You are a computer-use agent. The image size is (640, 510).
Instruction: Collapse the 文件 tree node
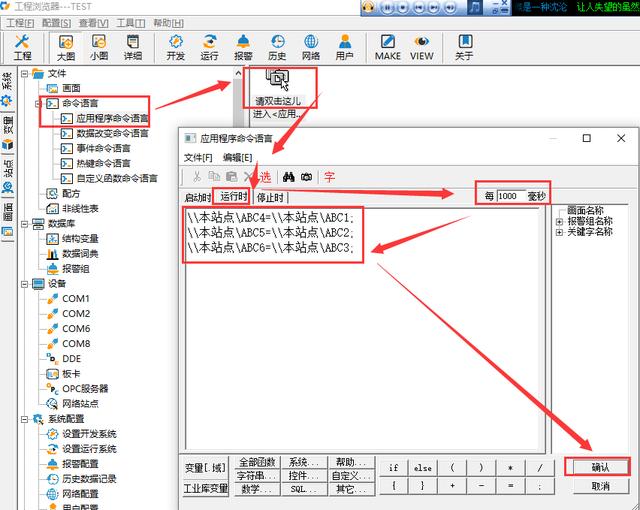point(24,73)
